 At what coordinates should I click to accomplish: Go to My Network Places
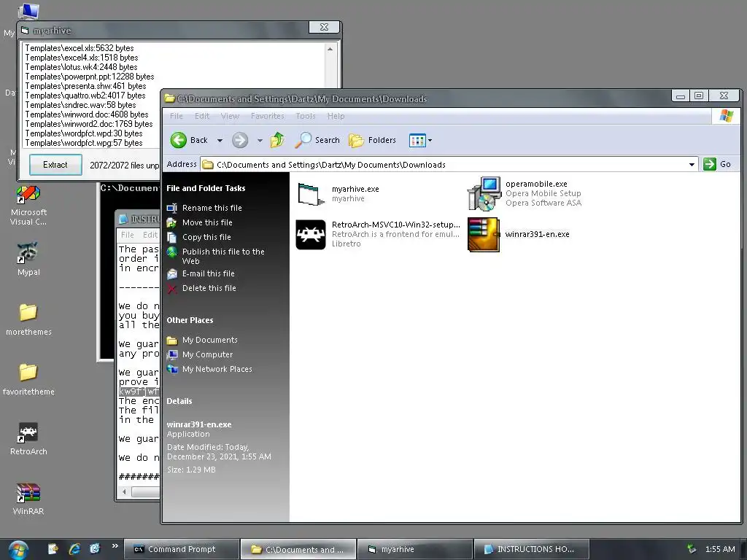pyautogui.click(x=217, y=369)
